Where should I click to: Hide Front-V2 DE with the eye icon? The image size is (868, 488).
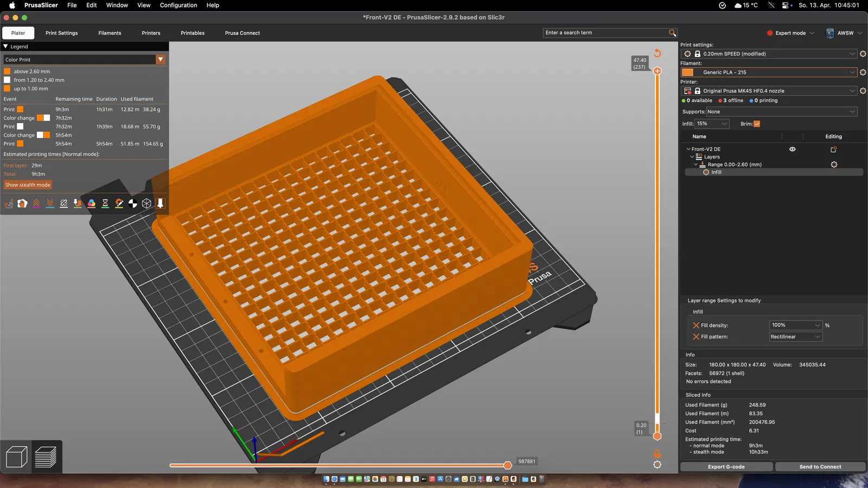click(792, 149)
